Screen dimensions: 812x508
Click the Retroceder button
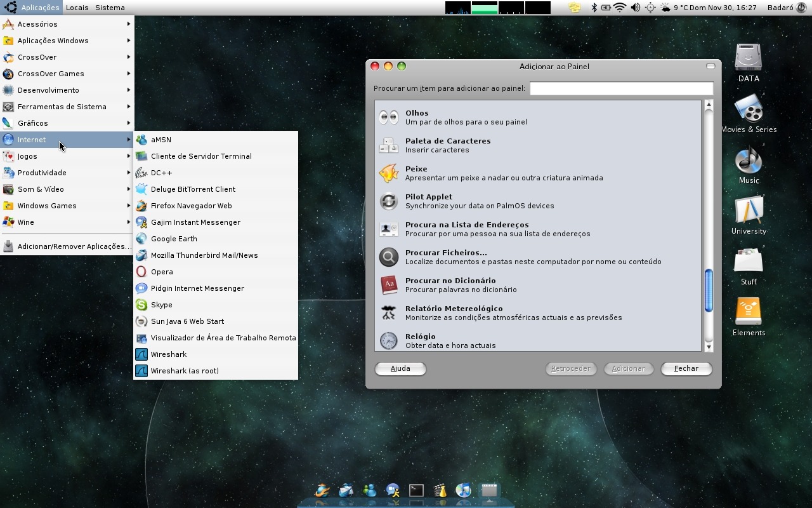pyautogui.click(x=571, y=369)
